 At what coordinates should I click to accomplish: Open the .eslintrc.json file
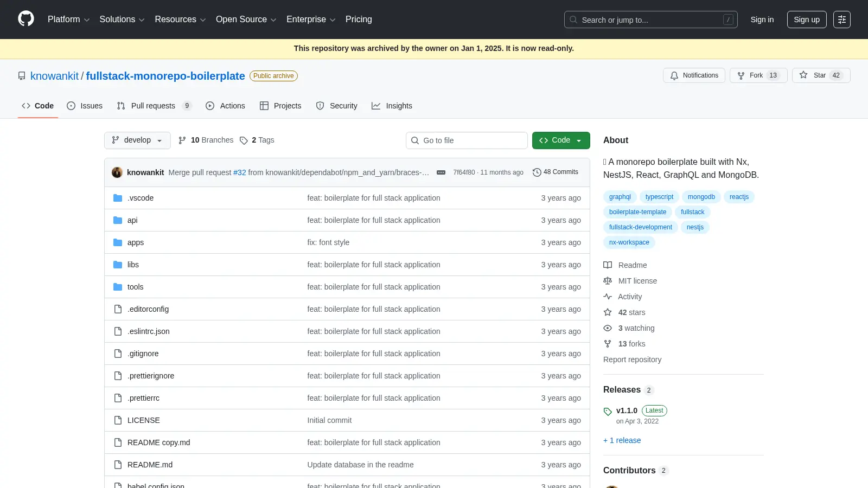coord(149,331)
